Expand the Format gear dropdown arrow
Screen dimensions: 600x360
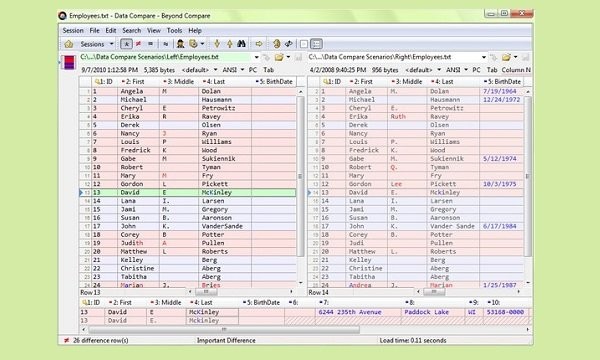click(x=202, y=44)
